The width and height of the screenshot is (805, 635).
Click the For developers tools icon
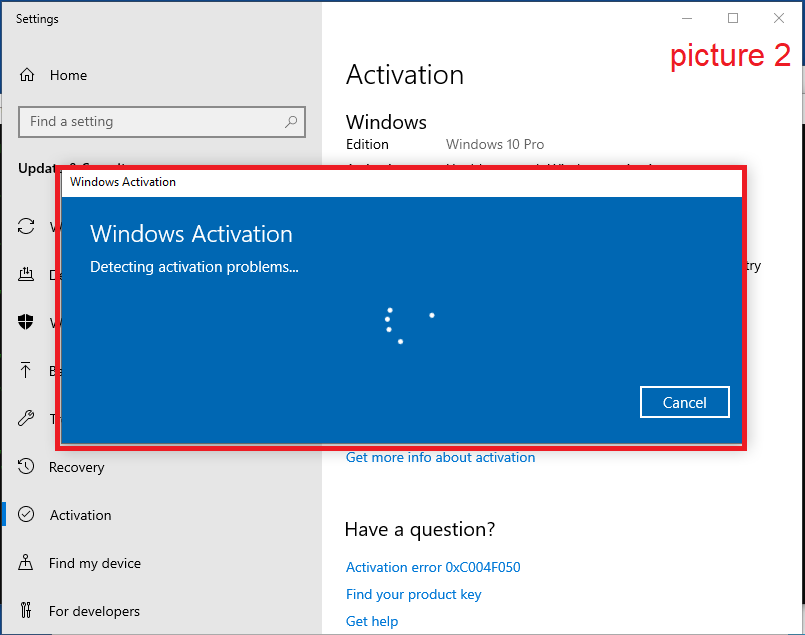(x=26, y=610)
